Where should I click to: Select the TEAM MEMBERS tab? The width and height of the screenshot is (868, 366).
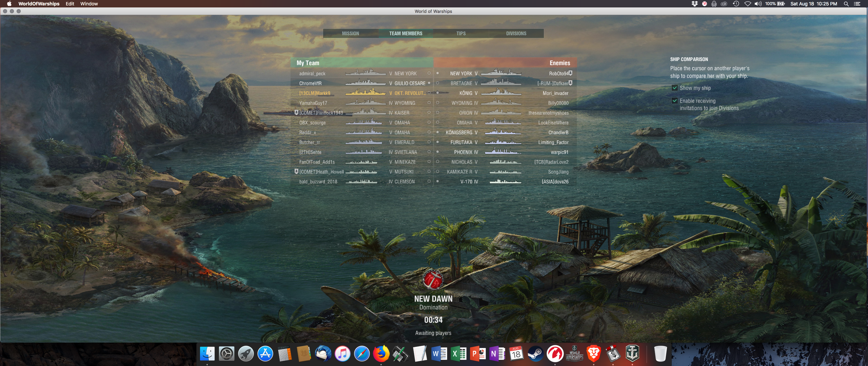click(x=406, y=33)
